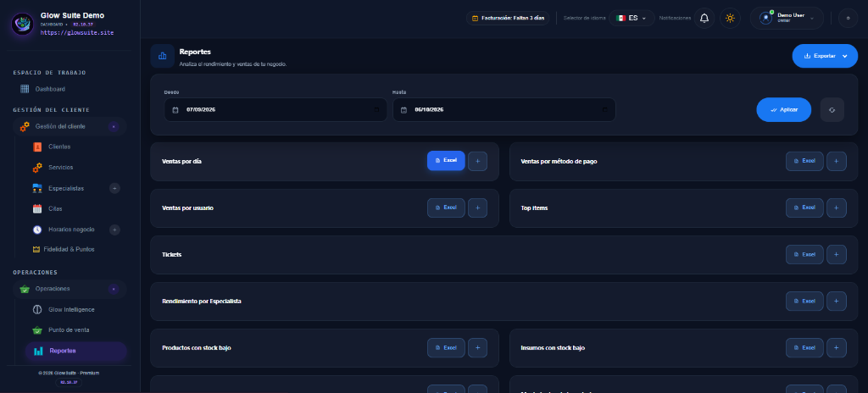Expand Ventas por método de pago report
Viewport: 868px width, 393px height.
837,161
